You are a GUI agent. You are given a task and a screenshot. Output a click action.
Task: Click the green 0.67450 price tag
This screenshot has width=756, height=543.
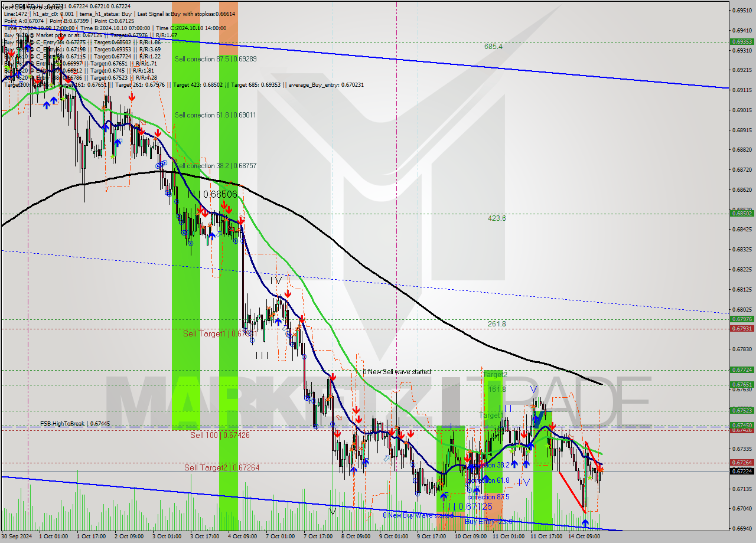tap(742, 425)
